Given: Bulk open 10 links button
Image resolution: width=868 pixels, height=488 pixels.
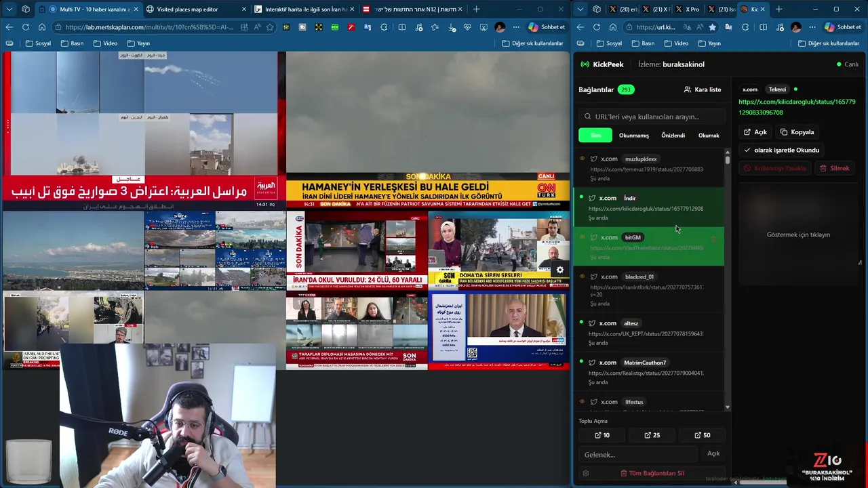Looking at the screenshot, I should pos(602,435).
